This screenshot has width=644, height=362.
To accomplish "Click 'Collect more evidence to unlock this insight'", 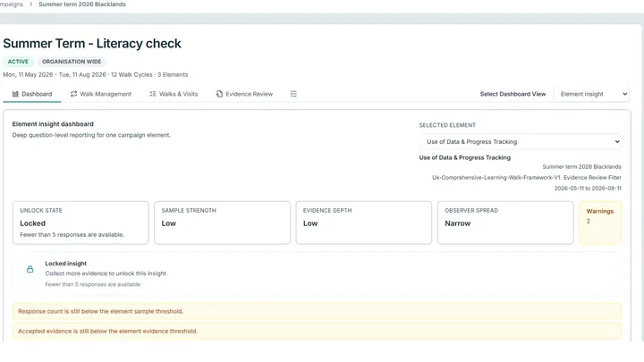I will coord(106,274).
